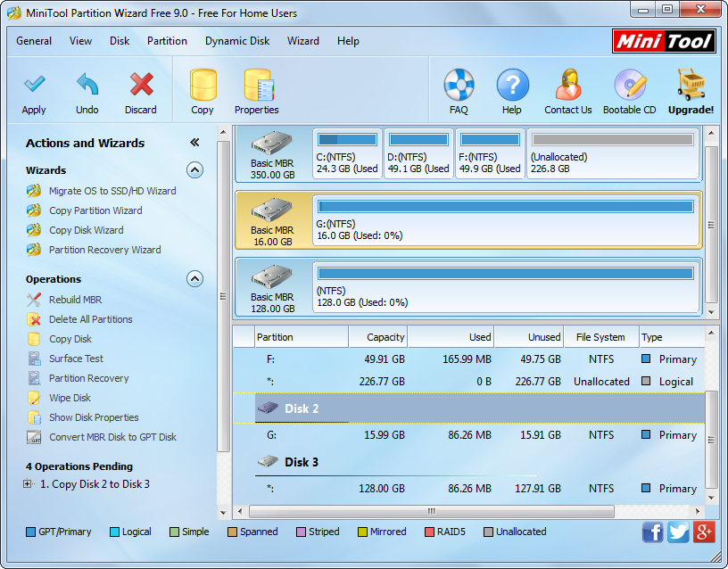Collapse the Wizards section
Image resolution: width=728 pixels, height=569 pixels.
[194, 170]
